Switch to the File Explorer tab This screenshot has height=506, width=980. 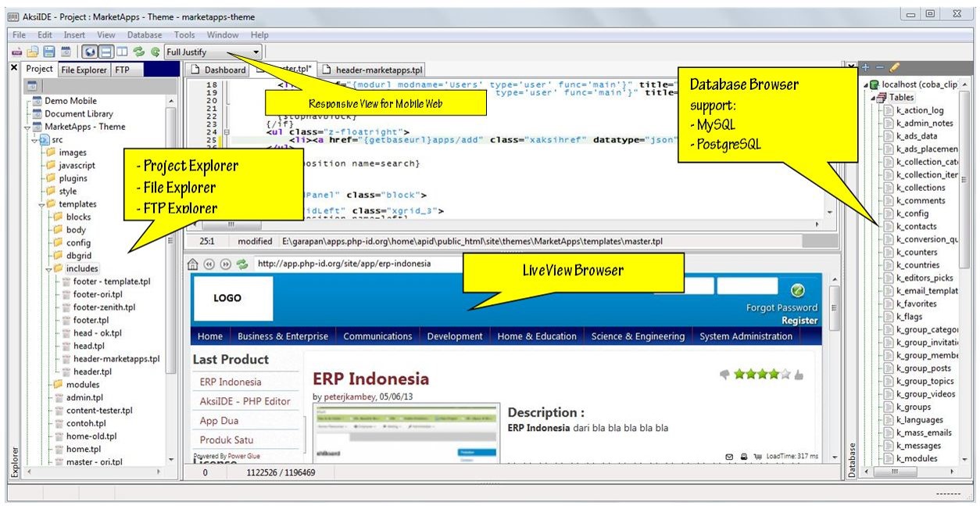point(84,70)
